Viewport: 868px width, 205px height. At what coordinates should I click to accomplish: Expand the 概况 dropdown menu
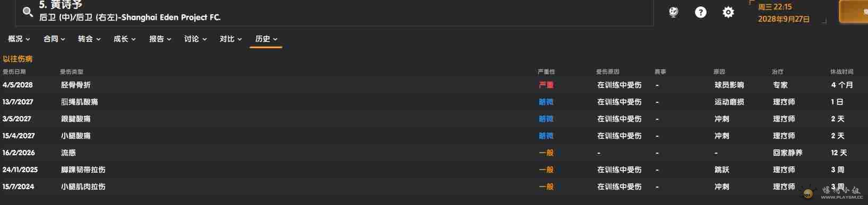click(19, 39)
